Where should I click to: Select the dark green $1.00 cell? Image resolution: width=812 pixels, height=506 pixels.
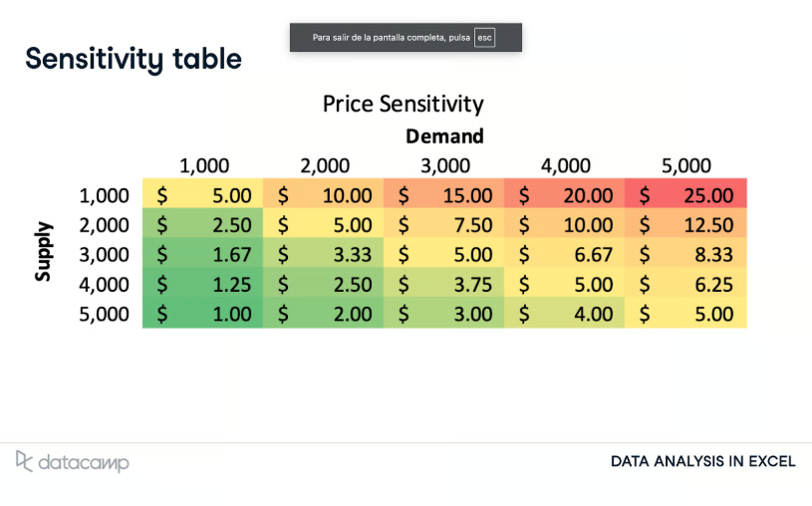pyautogui.click(x=202, y=315)
